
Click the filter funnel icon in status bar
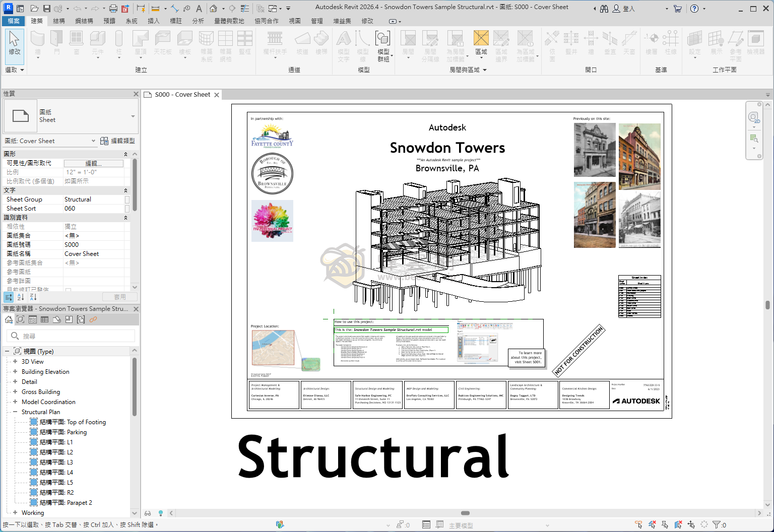coord(717,525)
